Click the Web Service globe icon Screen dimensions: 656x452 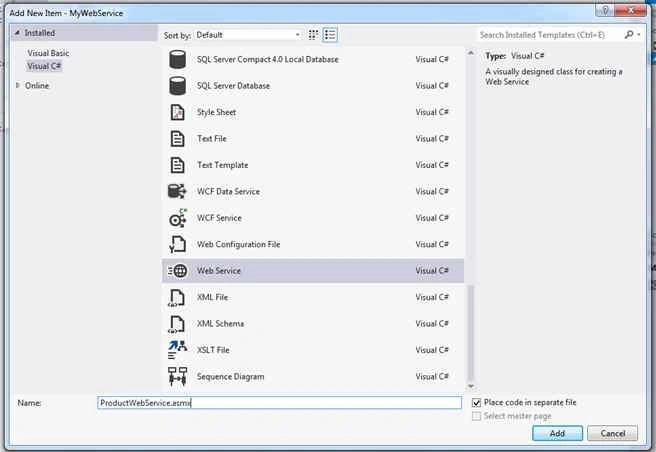point(177,271)
